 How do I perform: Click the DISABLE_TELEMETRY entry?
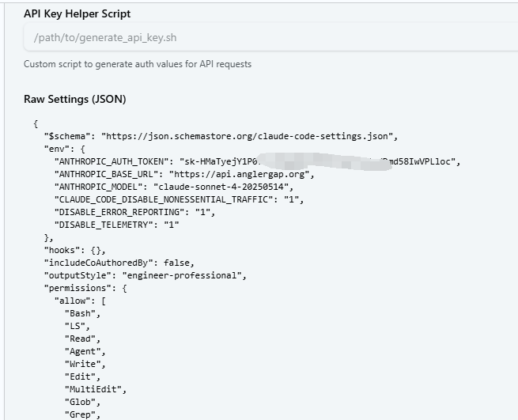pos(117,225)
